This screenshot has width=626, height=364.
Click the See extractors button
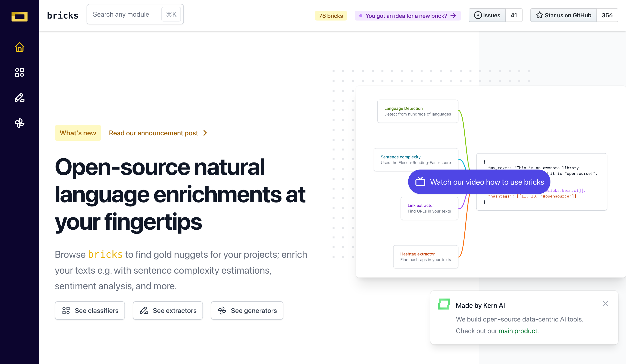tap(168, 310)
